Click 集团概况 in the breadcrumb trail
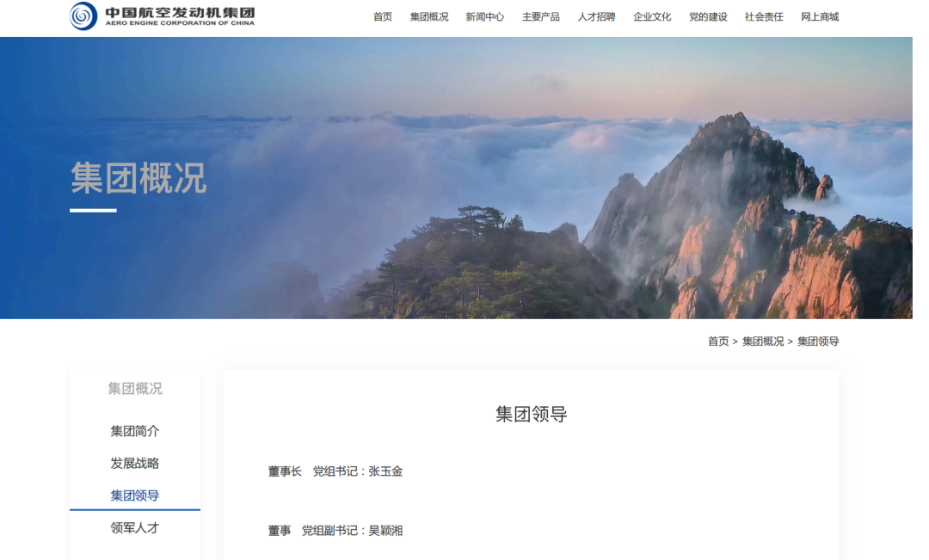Viewport: 929px width, 560px height. pos(763,342)
